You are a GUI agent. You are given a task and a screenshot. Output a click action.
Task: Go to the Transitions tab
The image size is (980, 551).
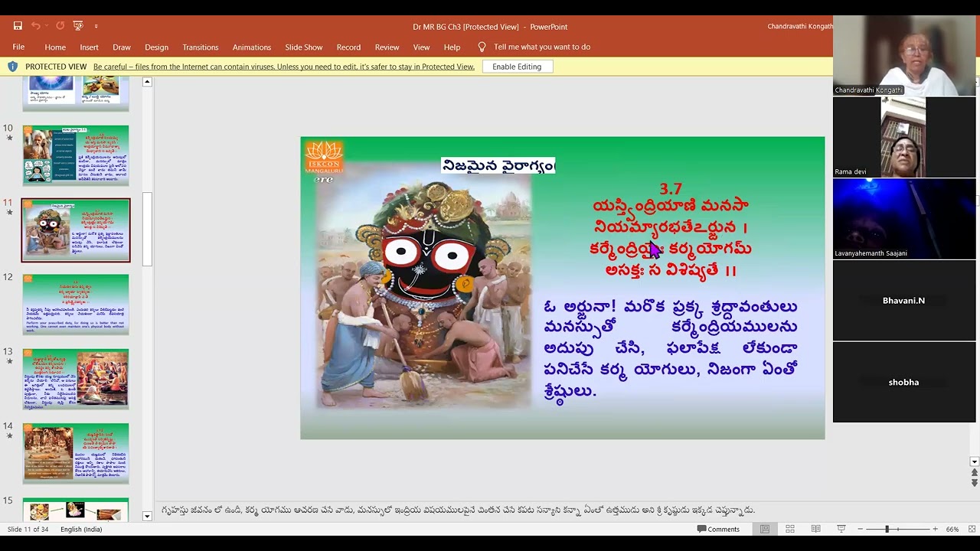click(x=201, y=47)
